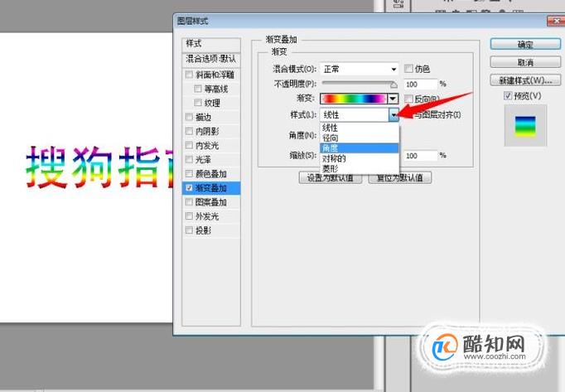Click the rainbow gradient swatch

[x=353, y=99]
